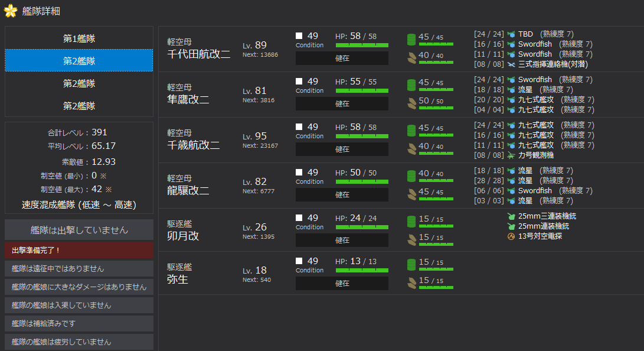Image resolution: width=644 pixels, height=351 pixels.
Task: Click the 健在 status box for 隼鷹改二
Action: tap(342, 104)
